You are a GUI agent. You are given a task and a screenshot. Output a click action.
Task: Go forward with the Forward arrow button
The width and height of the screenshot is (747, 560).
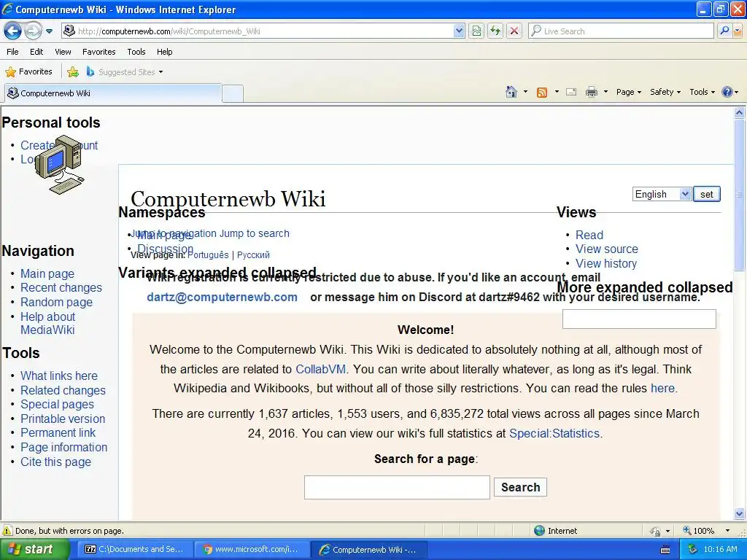[x=33, y=31]
